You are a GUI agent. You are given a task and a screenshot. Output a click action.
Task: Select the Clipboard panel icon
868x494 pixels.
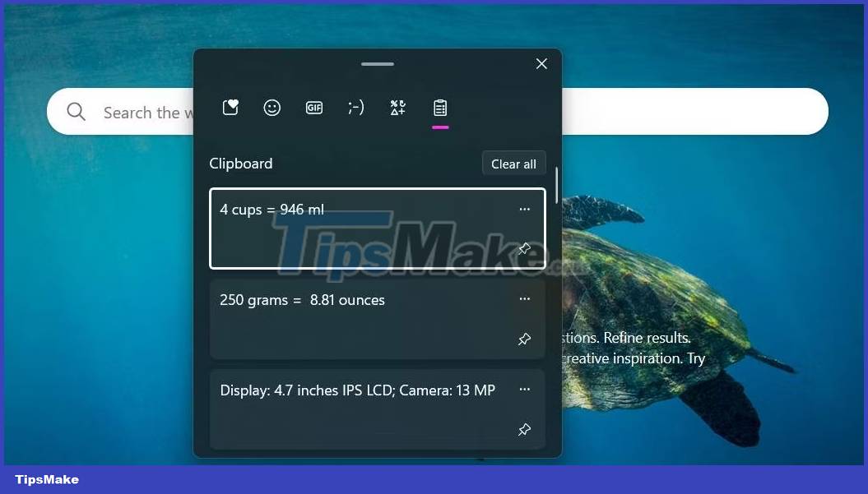[440, 108]
